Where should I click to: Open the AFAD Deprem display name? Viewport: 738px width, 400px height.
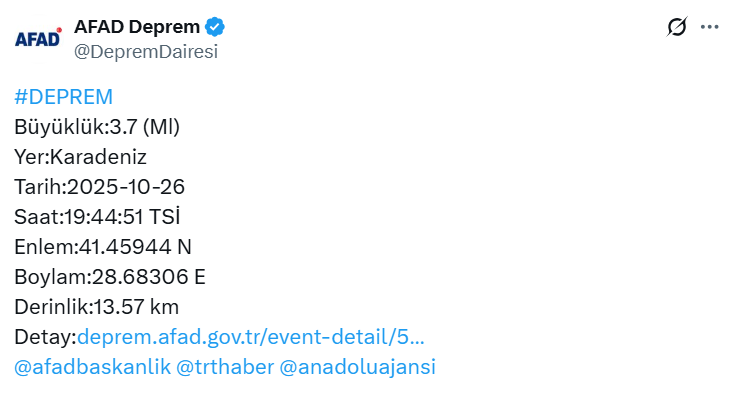click(x=137, y=26)
